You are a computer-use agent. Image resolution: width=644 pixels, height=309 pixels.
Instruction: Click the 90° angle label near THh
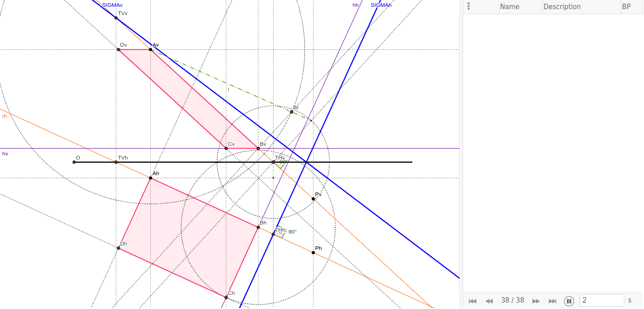pyautogui.click(x=292, y=232)
